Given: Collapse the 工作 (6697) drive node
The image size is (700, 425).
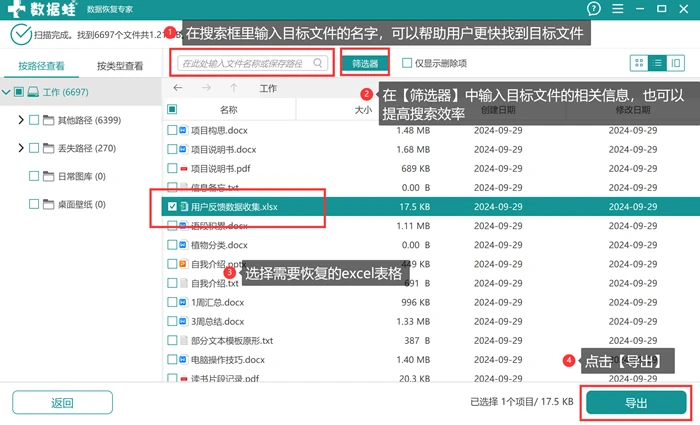Looking at the screenshot, I should 6,92.
